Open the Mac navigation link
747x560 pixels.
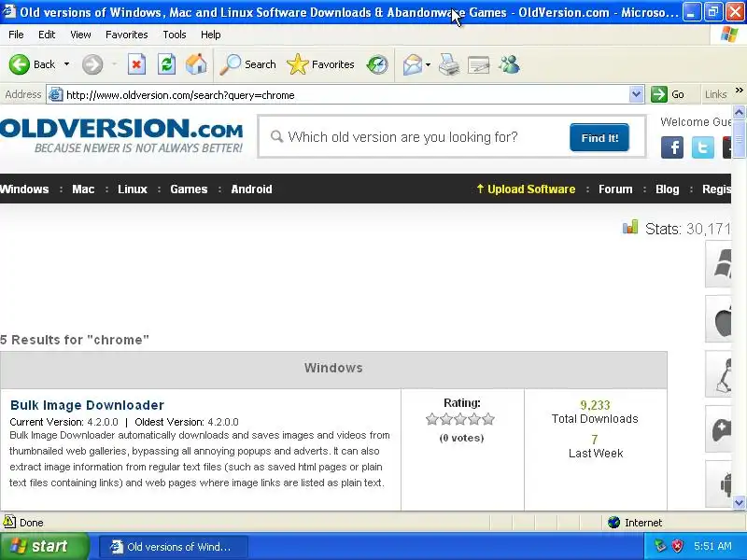coord(83,189)
